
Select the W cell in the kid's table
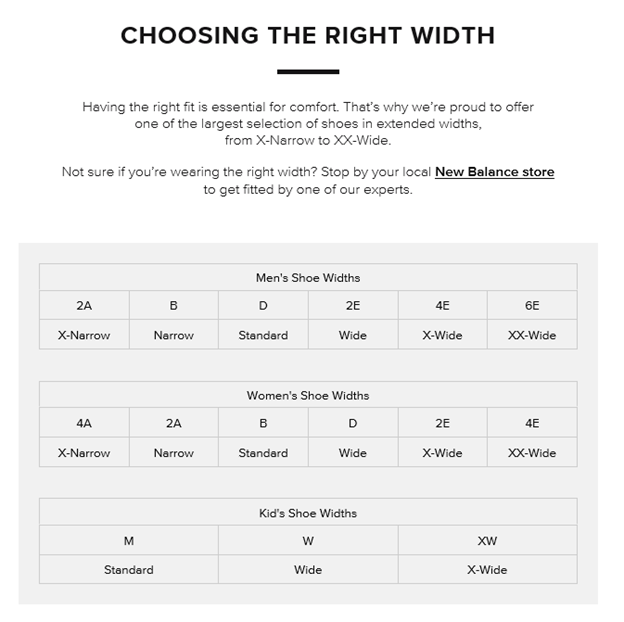(308, 541)
